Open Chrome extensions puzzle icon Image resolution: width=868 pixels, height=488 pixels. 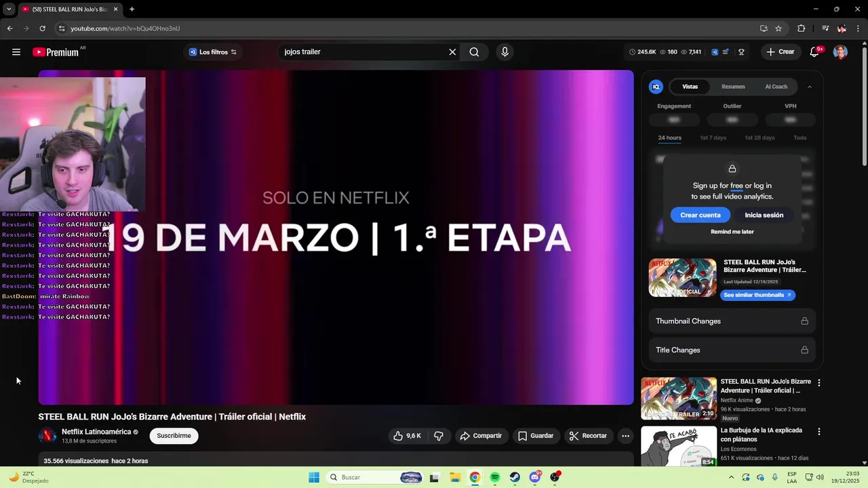802,28
